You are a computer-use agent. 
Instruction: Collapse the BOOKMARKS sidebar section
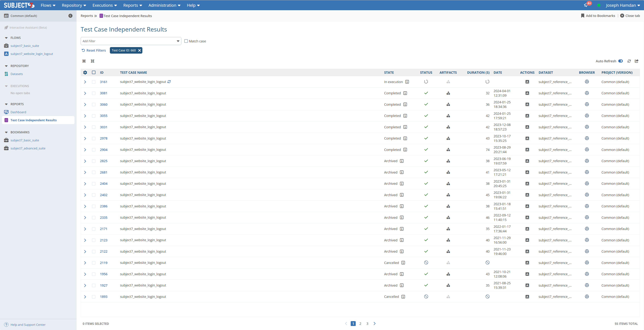(x=6, y=132)
